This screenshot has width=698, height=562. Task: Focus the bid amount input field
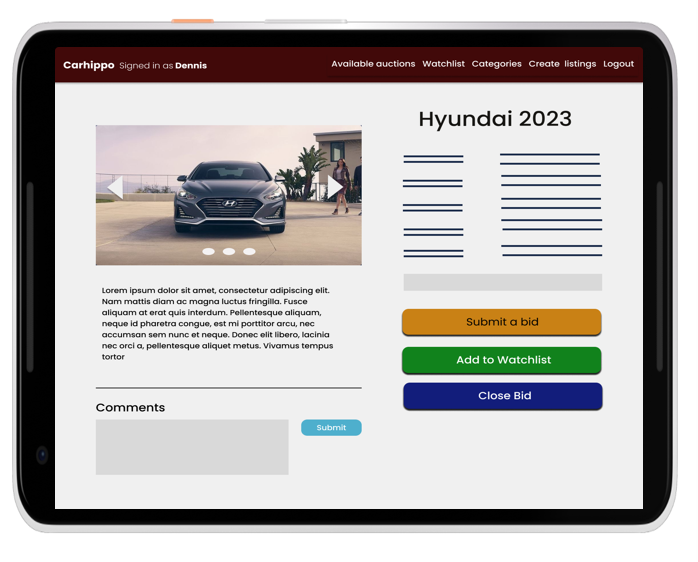(502, 282)
